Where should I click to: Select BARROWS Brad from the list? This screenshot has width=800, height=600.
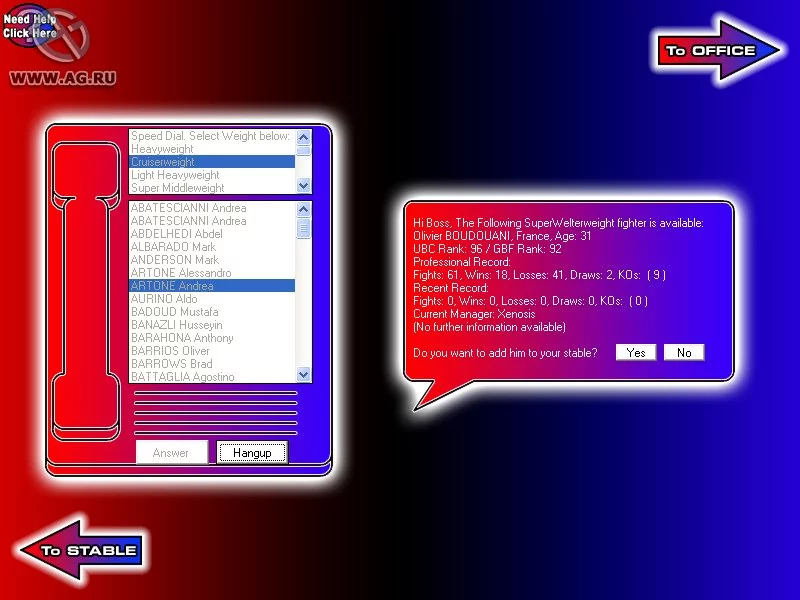[x=212, y=364]
